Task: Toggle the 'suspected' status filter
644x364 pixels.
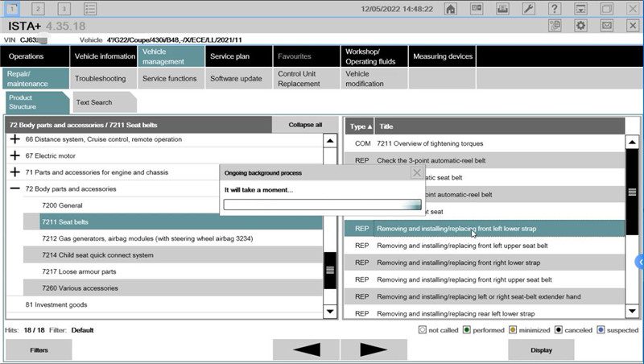Action: pos(601,330)
